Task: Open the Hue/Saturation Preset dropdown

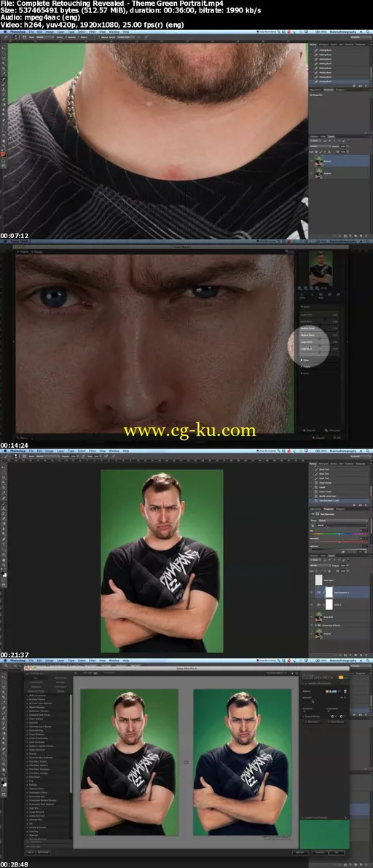Action: (x=343, y=521)
